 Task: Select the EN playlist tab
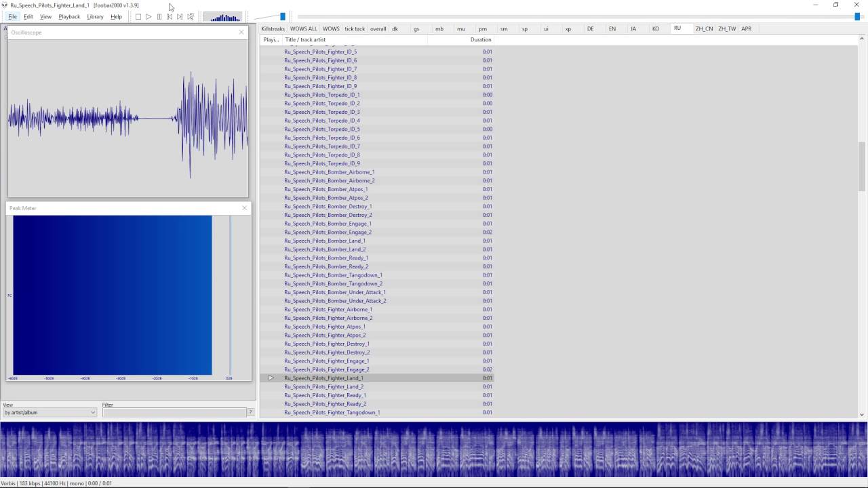click(x=612, y=29)
